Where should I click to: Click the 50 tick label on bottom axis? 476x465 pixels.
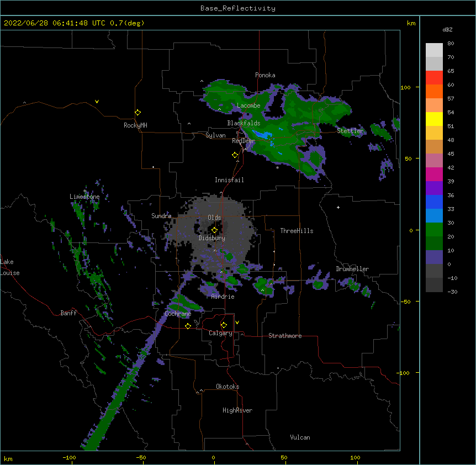(284, 457)
